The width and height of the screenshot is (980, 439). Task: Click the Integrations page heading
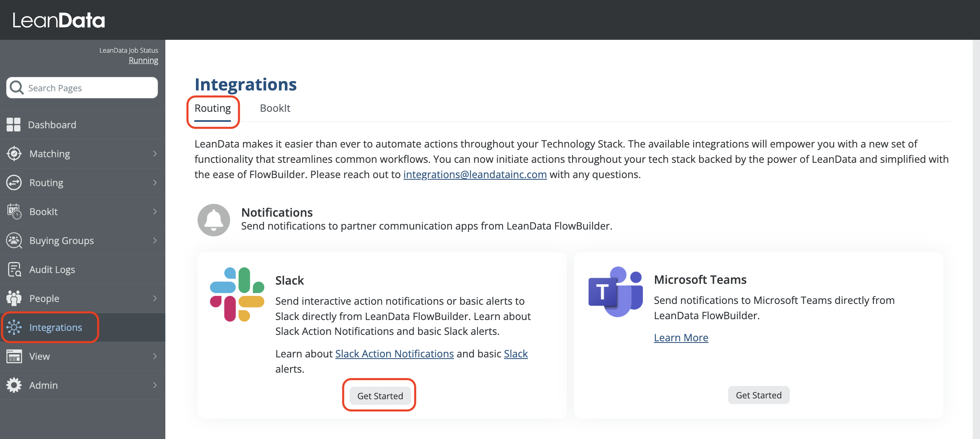point(246,84)
